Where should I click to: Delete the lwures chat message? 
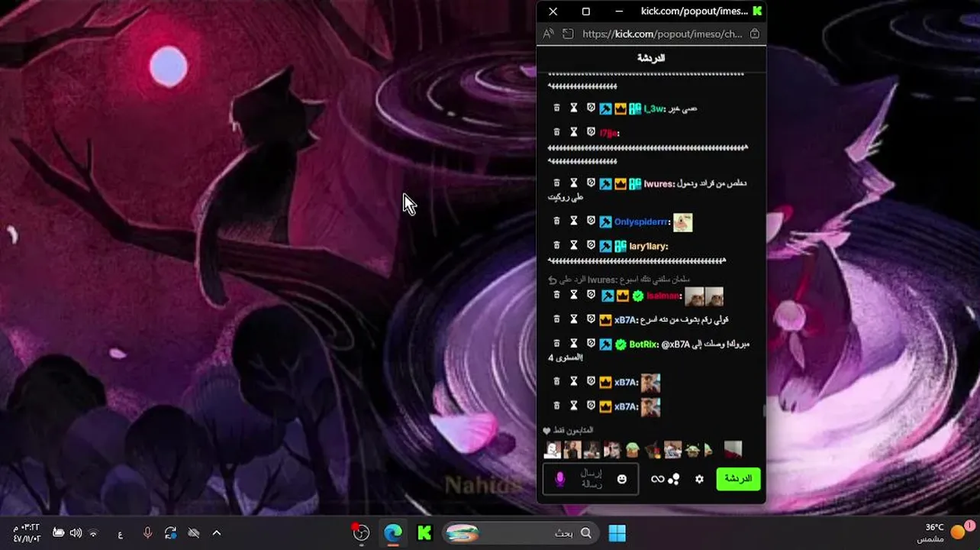[x=556, y=183]
